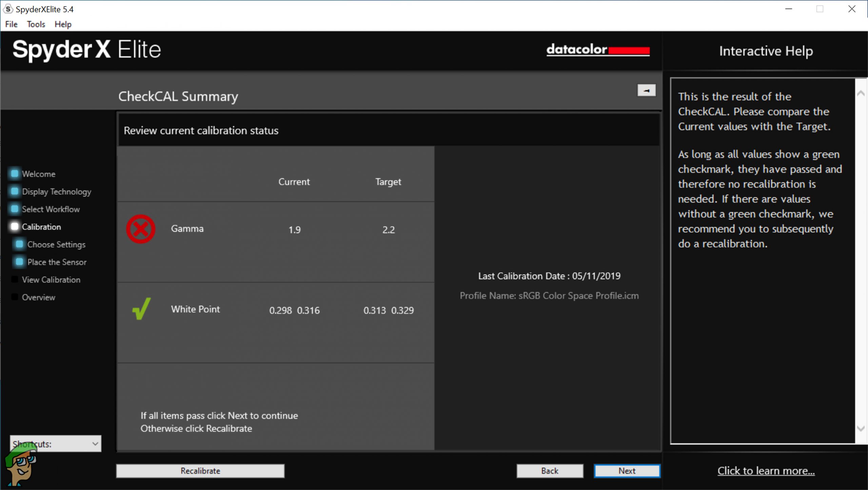Click the Place the Sensor step icon
868x490 pixels.
click(19, 262)
